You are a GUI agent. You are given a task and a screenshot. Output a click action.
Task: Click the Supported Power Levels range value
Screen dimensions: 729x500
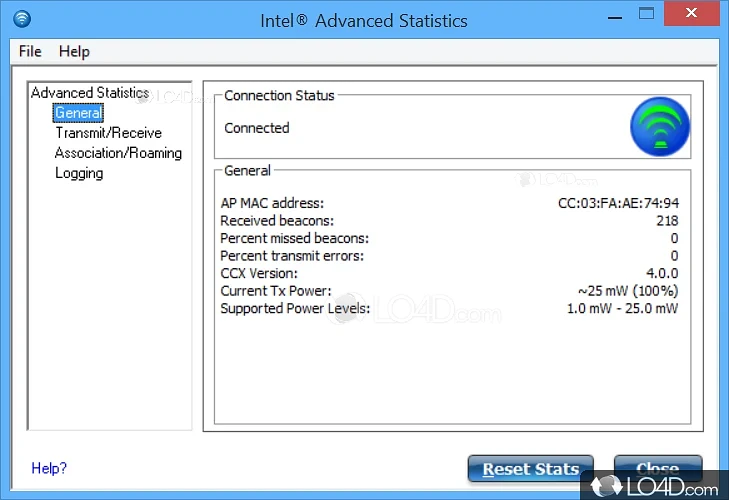click(622, 308)
